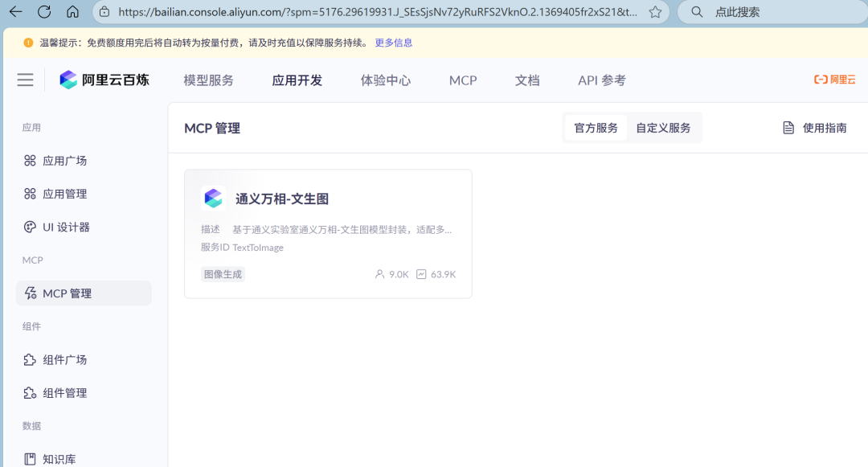The height and width of the screenshot is (467, 868).
Task: Click the 阿里云百炼 logo
Action: coord(104,80)
